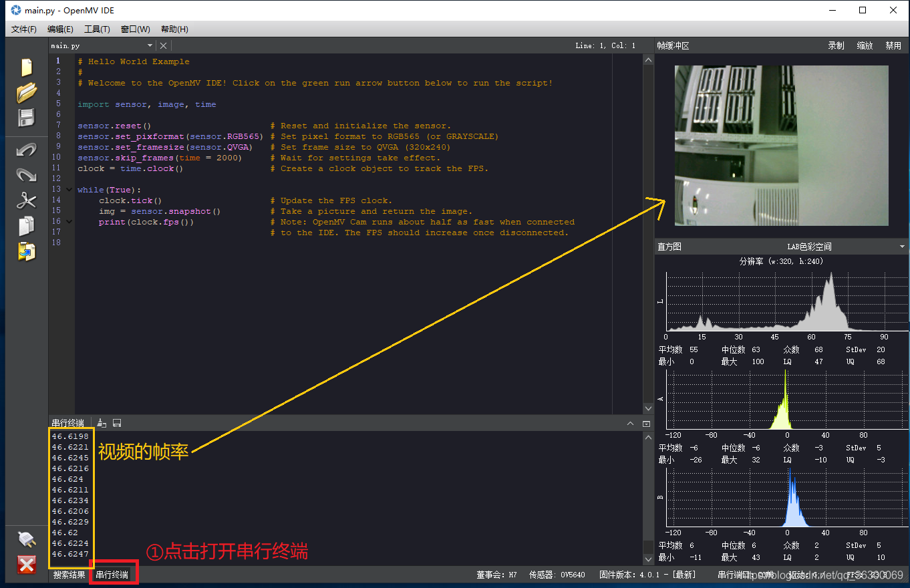
Task: Stop the running script with the red X
Action: tap(26, 565)
